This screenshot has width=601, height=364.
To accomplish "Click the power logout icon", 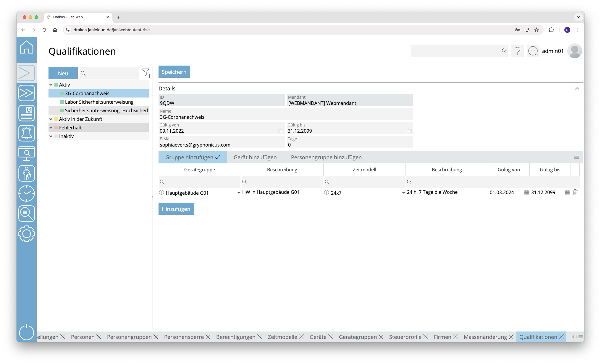I will click(x=27, y=332).
